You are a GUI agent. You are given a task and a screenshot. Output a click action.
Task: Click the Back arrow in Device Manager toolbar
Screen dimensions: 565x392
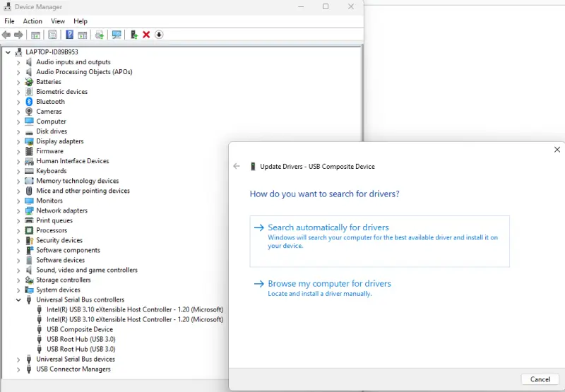coord(6,35)
